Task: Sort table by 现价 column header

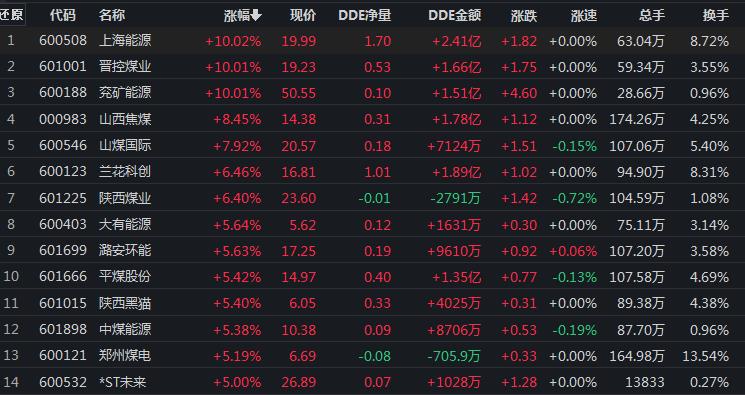Action: coord(303,15)
